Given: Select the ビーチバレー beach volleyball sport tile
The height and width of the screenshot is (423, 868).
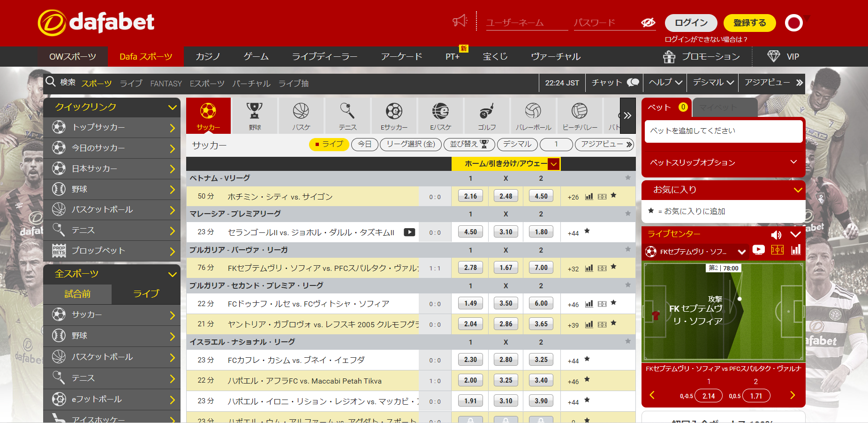Looking at the screenshot, I should coord(580,115).
